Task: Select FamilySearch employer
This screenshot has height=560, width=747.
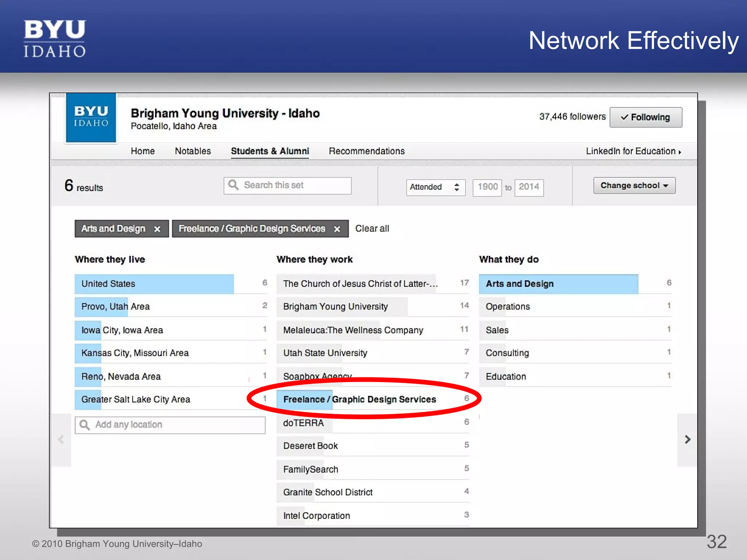Action: pyautogui.click(x=373, y=469)
